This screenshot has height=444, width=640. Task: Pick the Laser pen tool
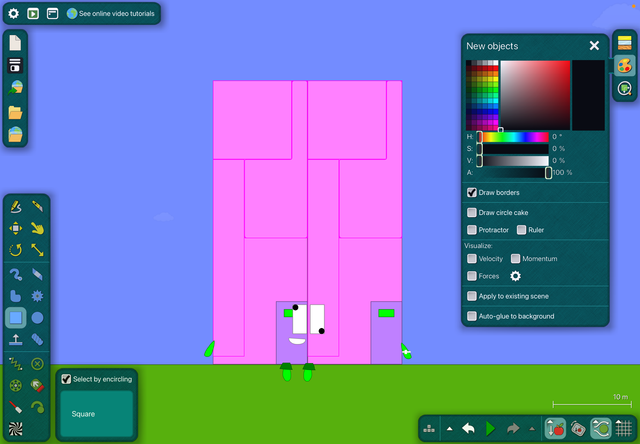click(x=15, y=408)
